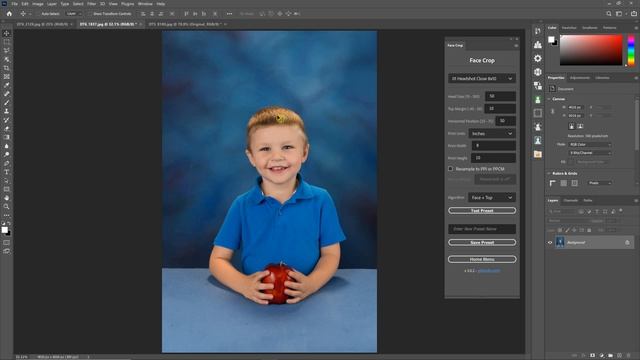Viewport: 640px width, 360px height.
Task: Click the Enter New Preset Name field
Action: click(482, 229)
